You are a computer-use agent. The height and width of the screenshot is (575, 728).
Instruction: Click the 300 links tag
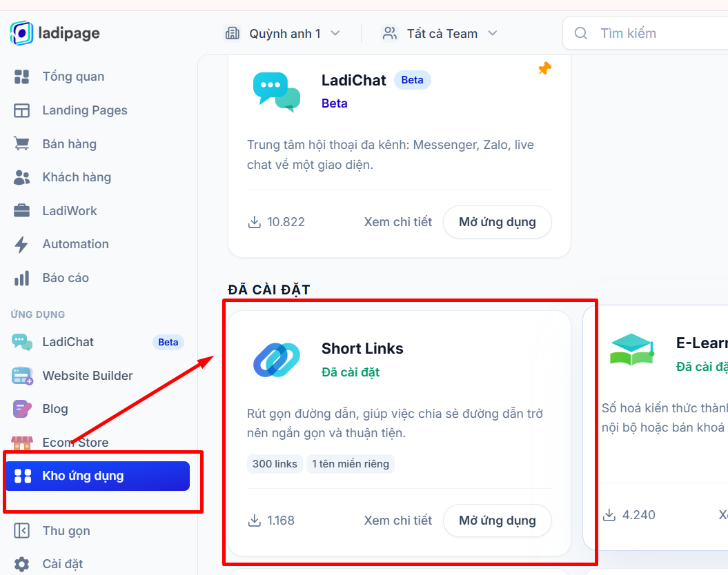(x=275, y=464)
